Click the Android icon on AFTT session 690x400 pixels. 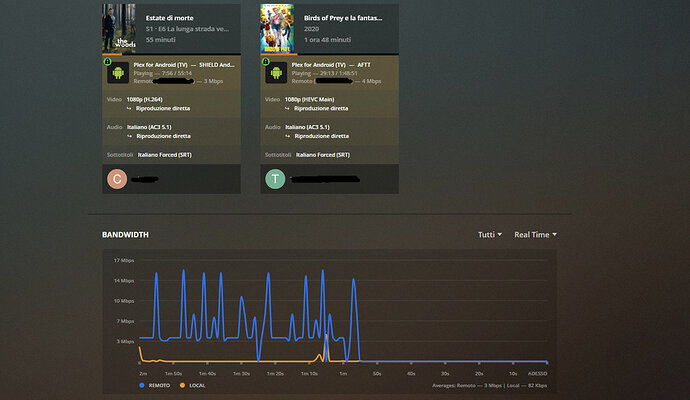(276, 73)
